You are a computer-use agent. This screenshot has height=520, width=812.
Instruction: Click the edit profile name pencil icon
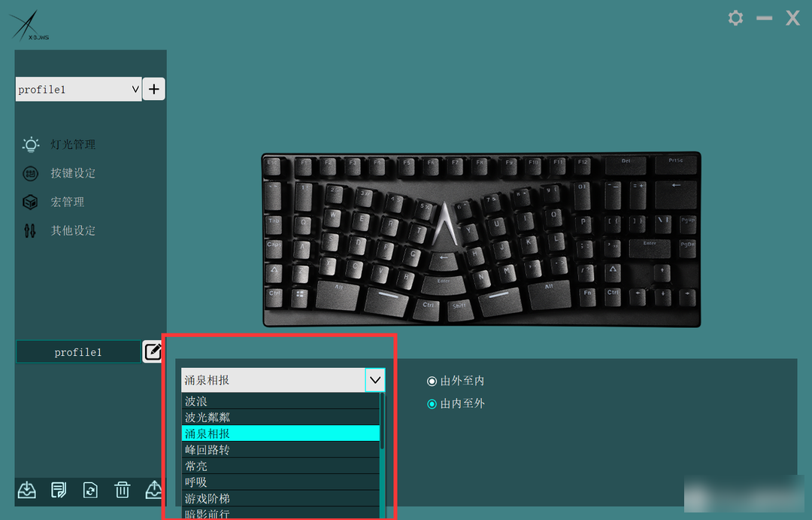click(152, 351)
